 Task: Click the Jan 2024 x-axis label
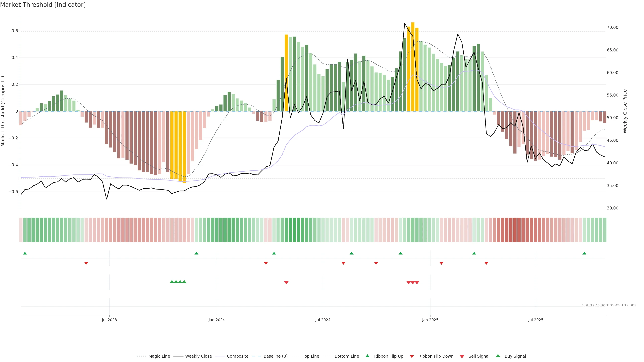[x=217, y=320]
